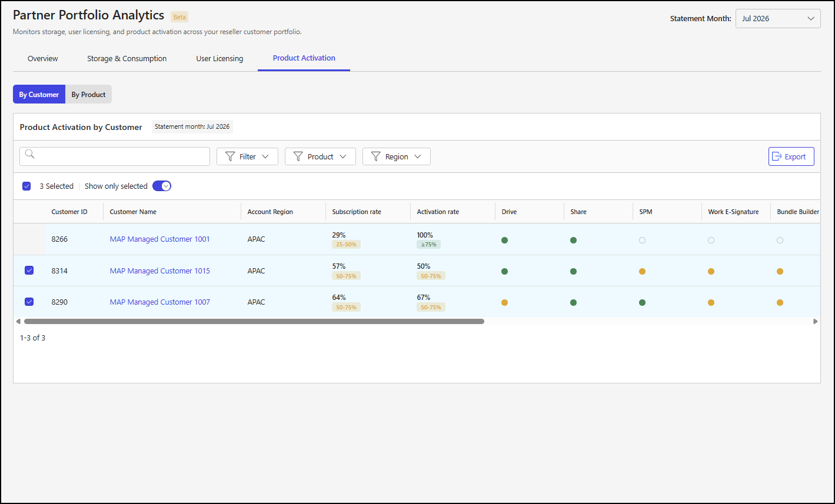Click the Share status dot for customer 8266
Screen dimensions: 835x504
point(573,240)
